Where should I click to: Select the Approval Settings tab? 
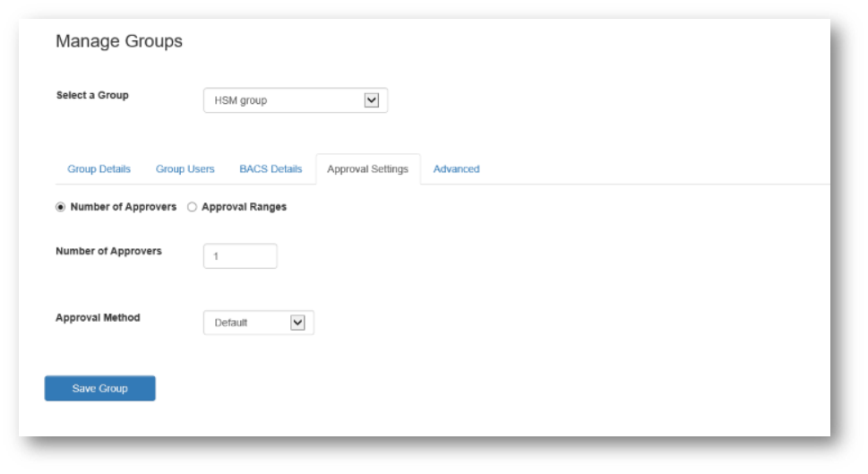(x=367, y=168)
